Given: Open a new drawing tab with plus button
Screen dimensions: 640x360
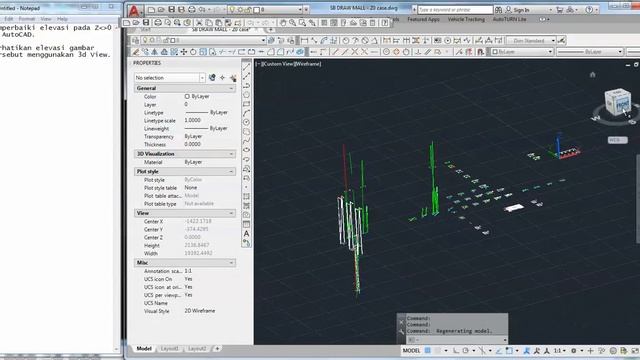Looking at the screenshot, I should pyautogui.click(x=270, y=29).
